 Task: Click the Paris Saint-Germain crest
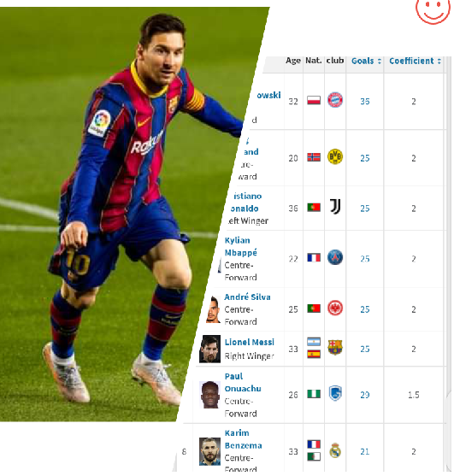pyautogui.click(x=335, y=257)
